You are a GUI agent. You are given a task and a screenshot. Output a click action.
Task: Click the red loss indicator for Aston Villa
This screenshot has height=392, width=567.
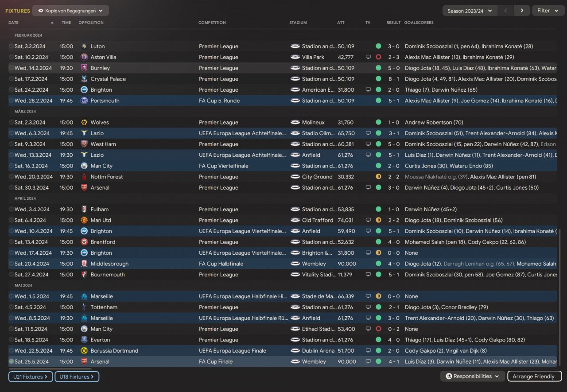pos(378,57)
